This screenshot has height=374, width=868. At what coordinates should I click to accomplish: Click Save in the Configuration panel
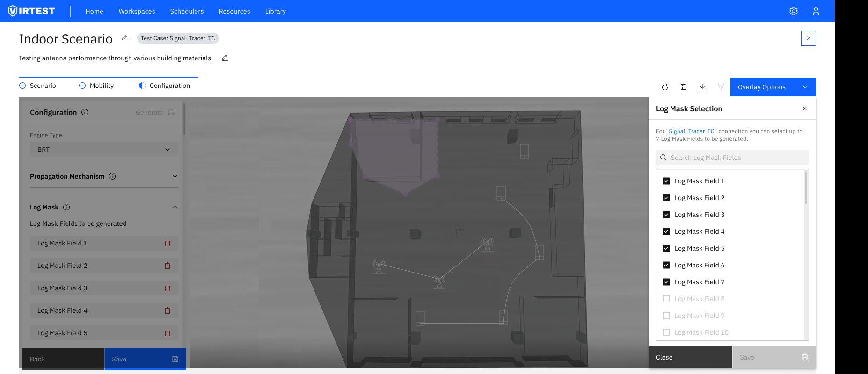(145, 359)
